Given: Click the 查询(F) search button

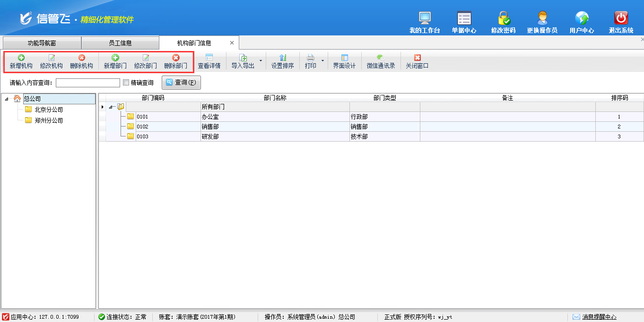Looking at the screenshot, I should pos(181,83).
